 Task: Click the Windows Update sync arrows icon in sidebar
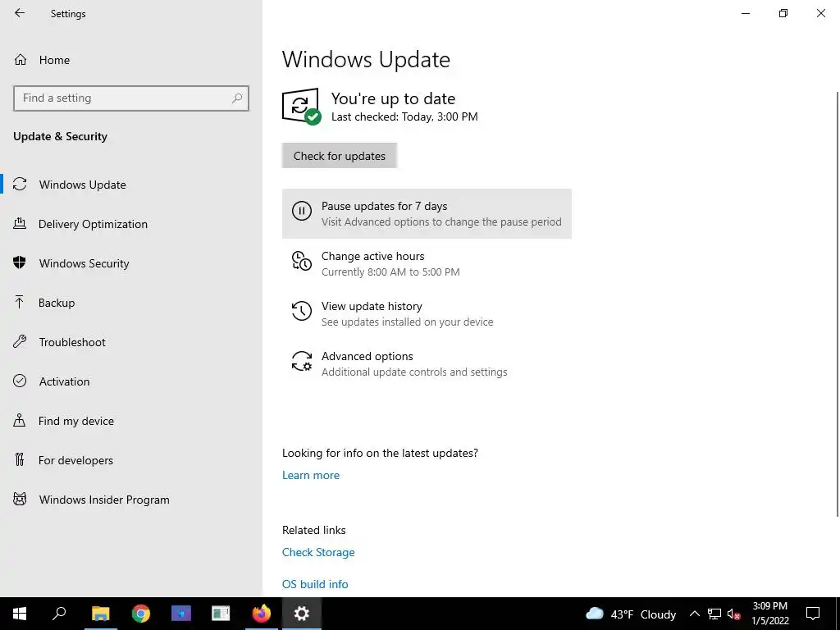coord(20,185)
